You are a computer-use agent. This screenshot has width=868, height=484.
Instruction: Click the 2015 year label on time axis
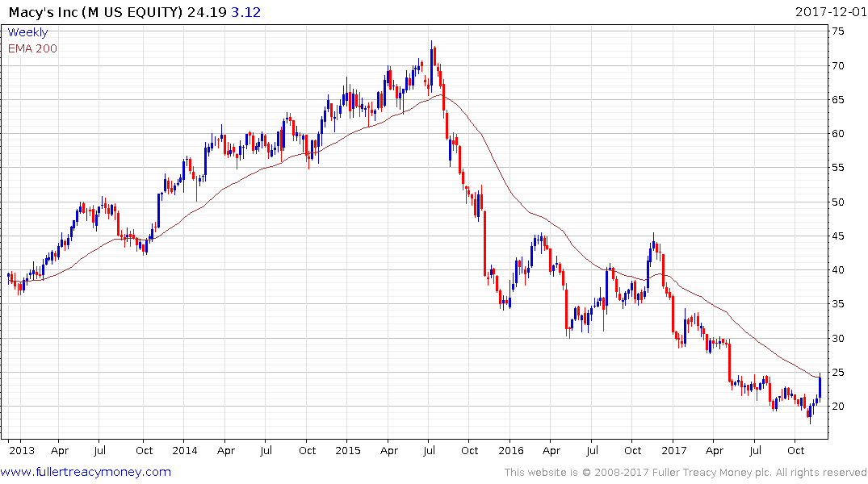tap(348, 451)
